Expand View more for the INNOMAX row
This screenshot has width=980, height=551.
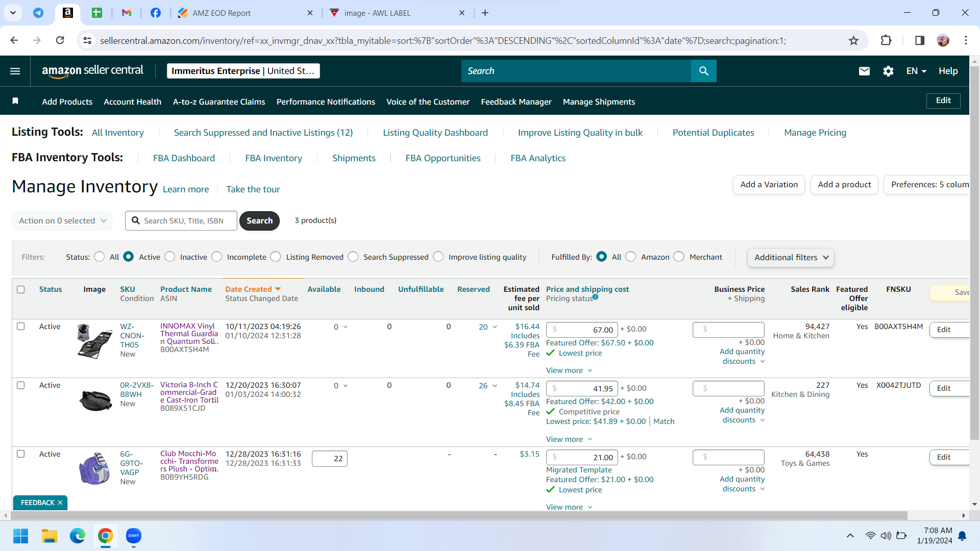pos(569,370)
